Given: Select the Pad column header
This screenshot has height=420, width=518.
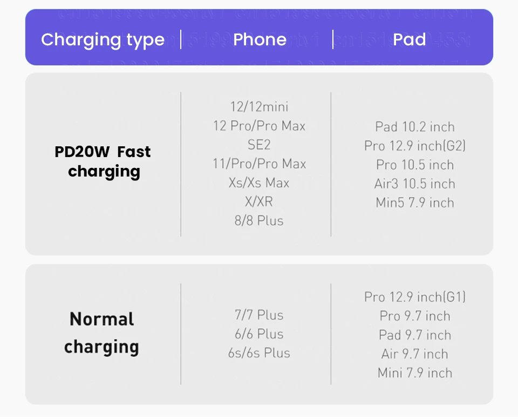Looking at the screenshot, I should pos(410,39).
